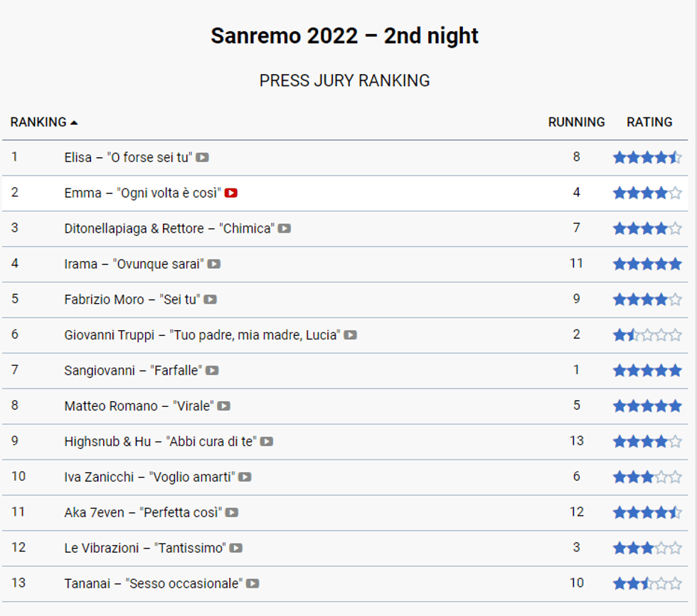The width and height of the screenshot is (697, 616).
Task: Play Matteo Romano's "Virale" YouTube video
Action: tap(224, 405)
